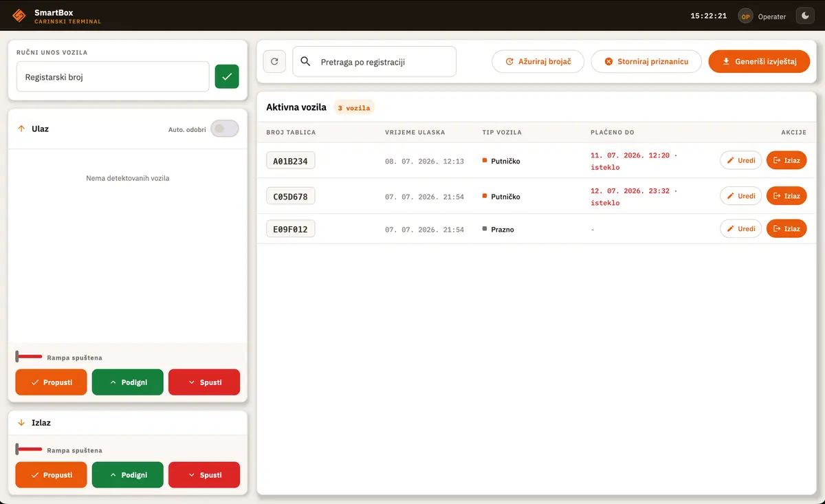The height and width of the screenshot is (504, 825).
Task: Lower exit ramp with Spusti
Action: point(204,475)
